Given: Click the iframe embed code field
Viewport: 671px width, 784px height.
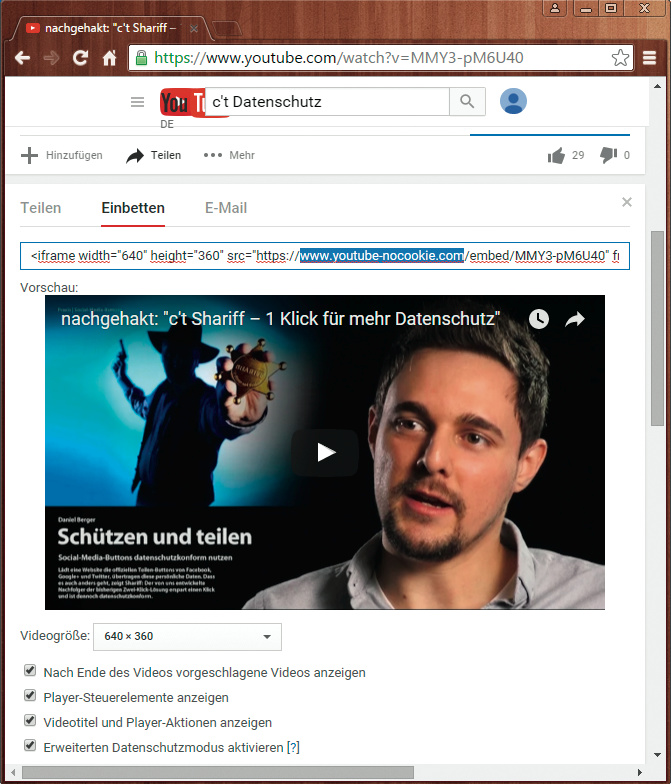Looking at the screenshot, I should [325, 256].
